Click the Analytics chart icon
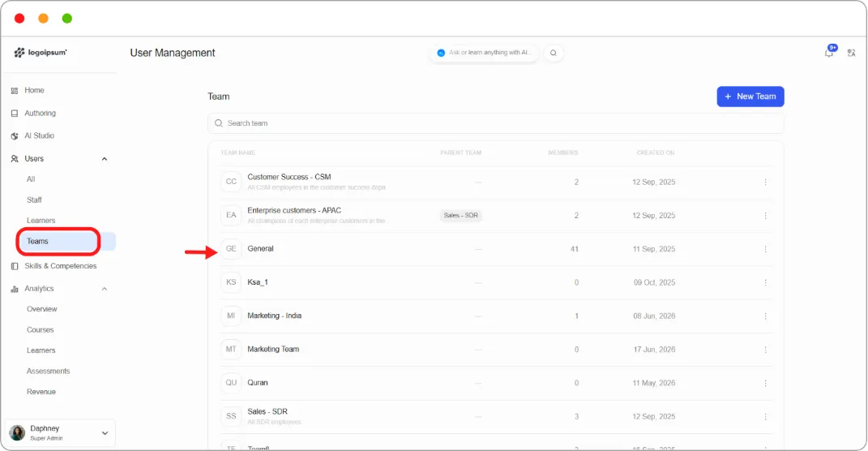The height and width of the screenshot is (451, 868). [15, 289]
